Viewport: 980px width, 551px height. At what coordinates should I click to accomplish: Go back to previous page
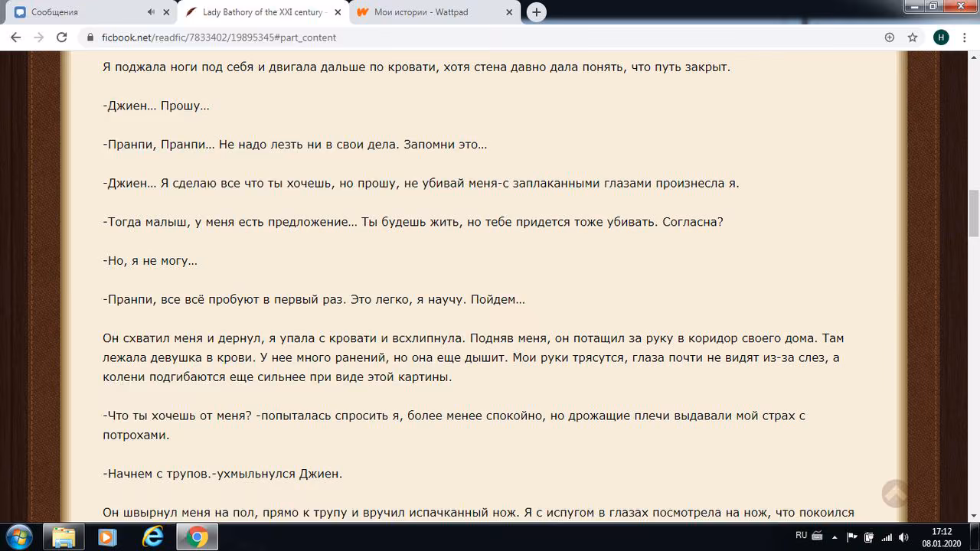click(15, 37)
